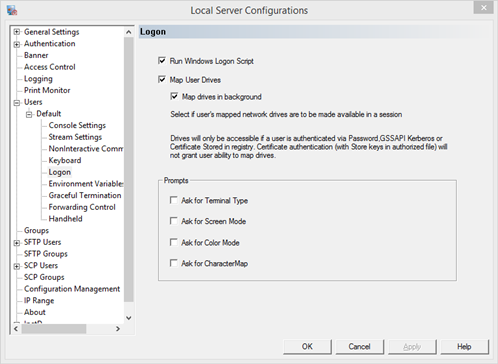
Task: Open the Groups page
Action: pyautogui.click(x=36, y=230)
